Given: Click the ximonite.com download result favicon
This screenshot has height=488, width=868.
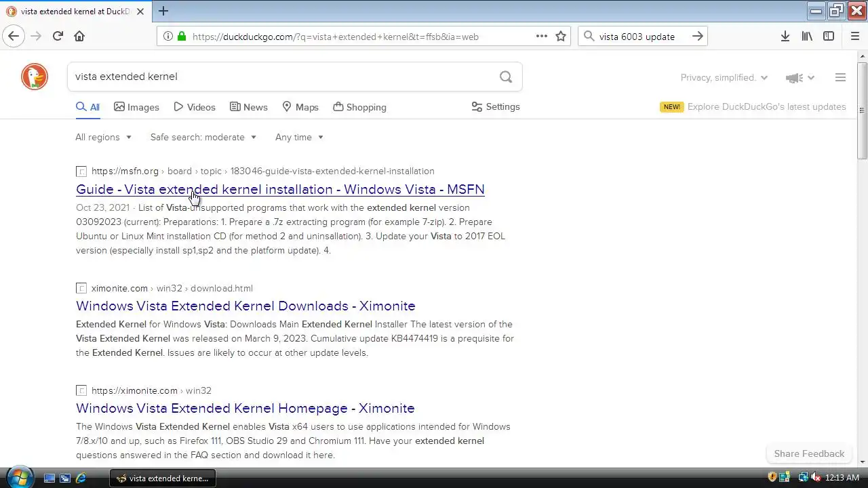Looking at the screenshot, I should click(x=81, y=289).
